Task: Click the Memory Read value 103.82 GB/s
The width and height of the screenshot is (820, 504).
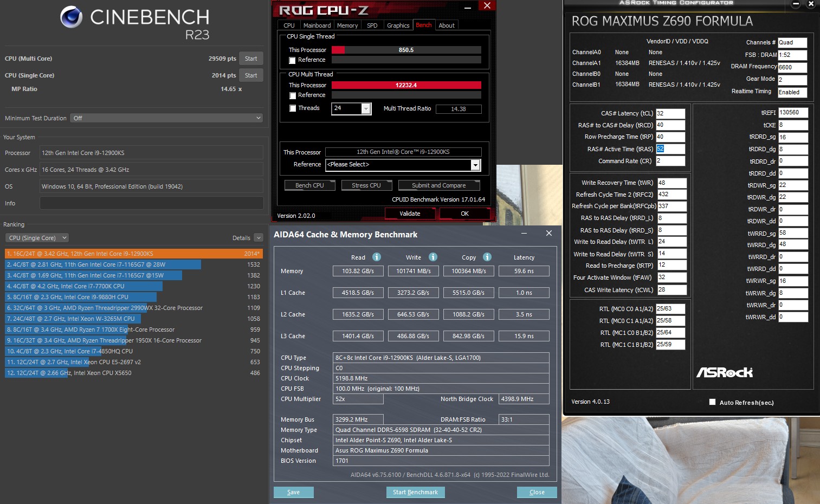Action: pos(358,271)
